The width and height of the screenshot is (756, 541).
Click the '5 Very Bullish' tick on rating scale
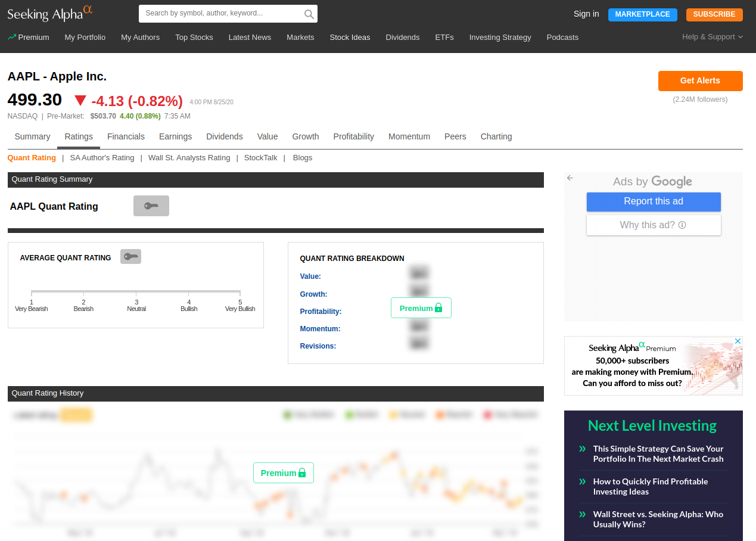point(240,306)
